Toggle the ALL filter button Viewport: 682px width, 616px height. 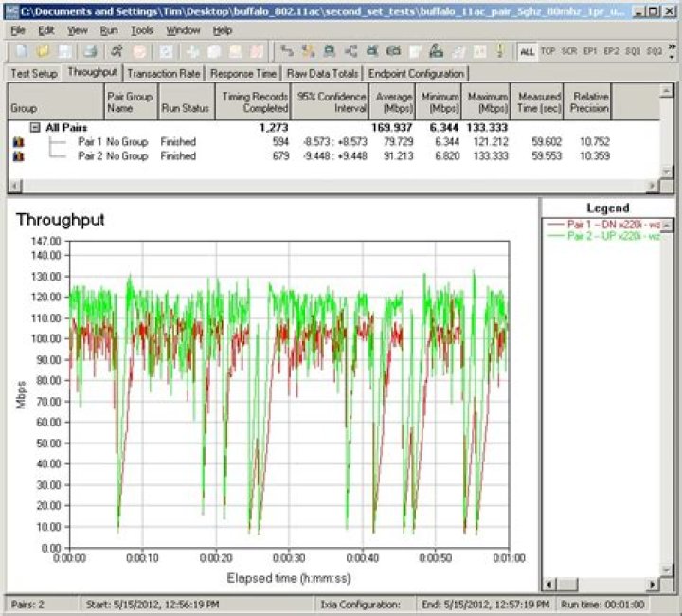point(528,52)
